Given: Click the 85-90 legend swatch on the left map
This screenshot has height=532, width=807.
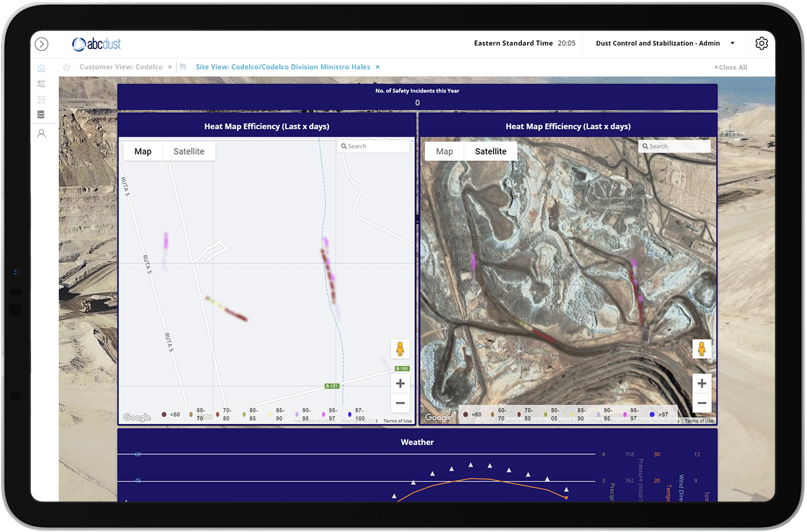Looking at the screenshot, I should tap(271, 414).
